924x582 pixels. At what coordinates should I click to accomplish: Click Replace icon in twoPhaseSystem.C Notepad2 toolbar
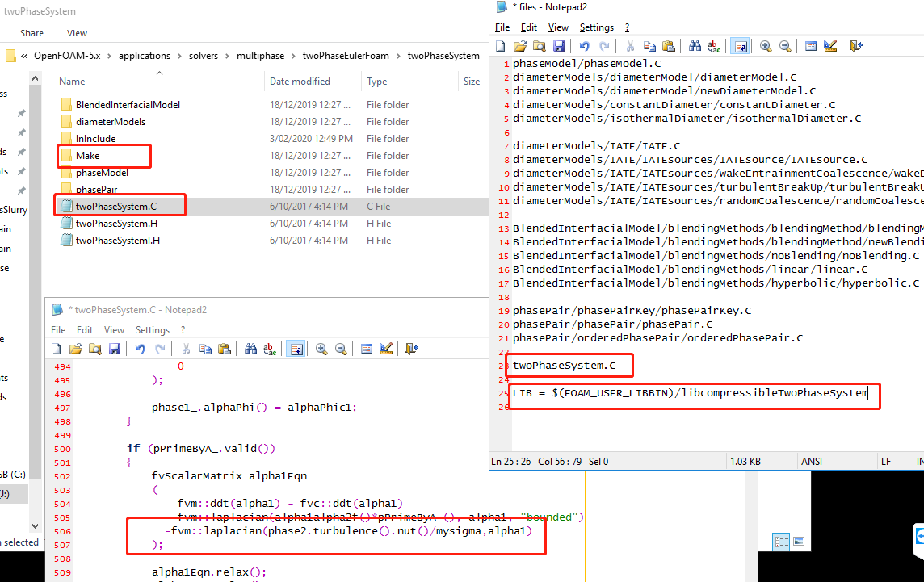[271, 349]
